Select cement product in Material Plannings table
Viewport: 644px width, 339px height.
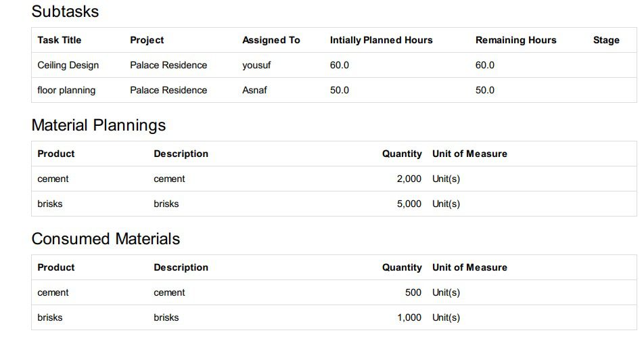[53, 179]
